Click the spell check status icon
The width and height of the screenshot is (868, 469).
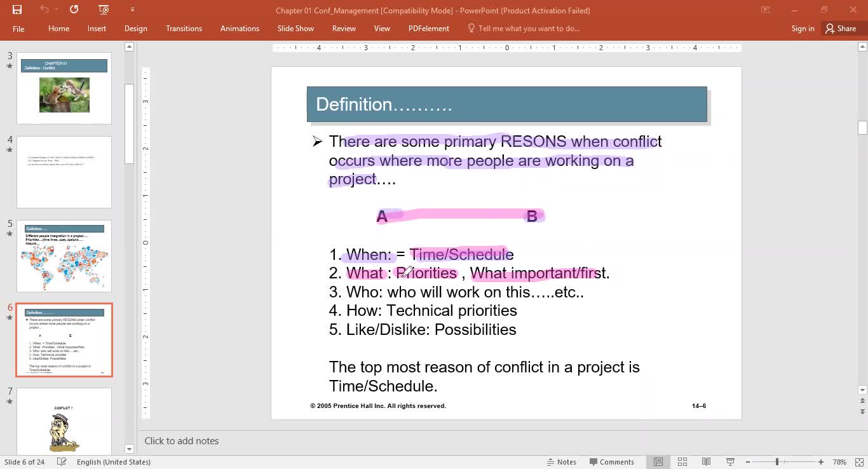(62, 462)
